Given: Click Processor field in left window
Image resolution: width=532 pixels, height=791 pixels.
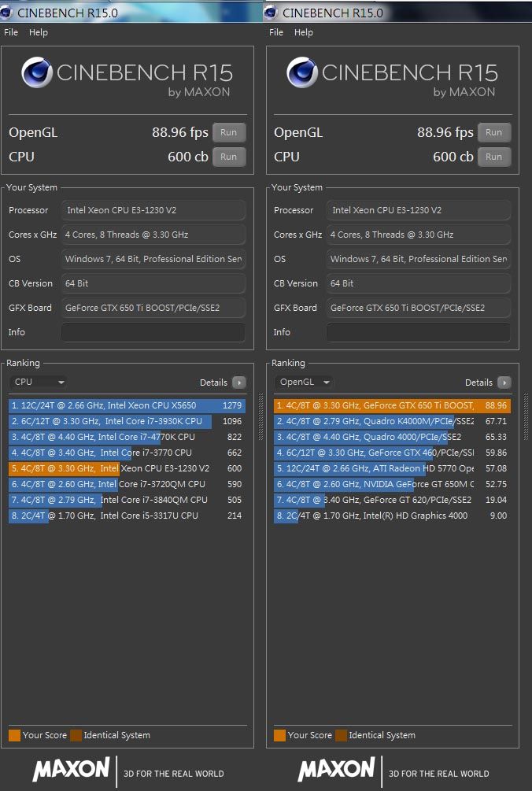Looking at the screenshot, I should click(x=153, y=210).
